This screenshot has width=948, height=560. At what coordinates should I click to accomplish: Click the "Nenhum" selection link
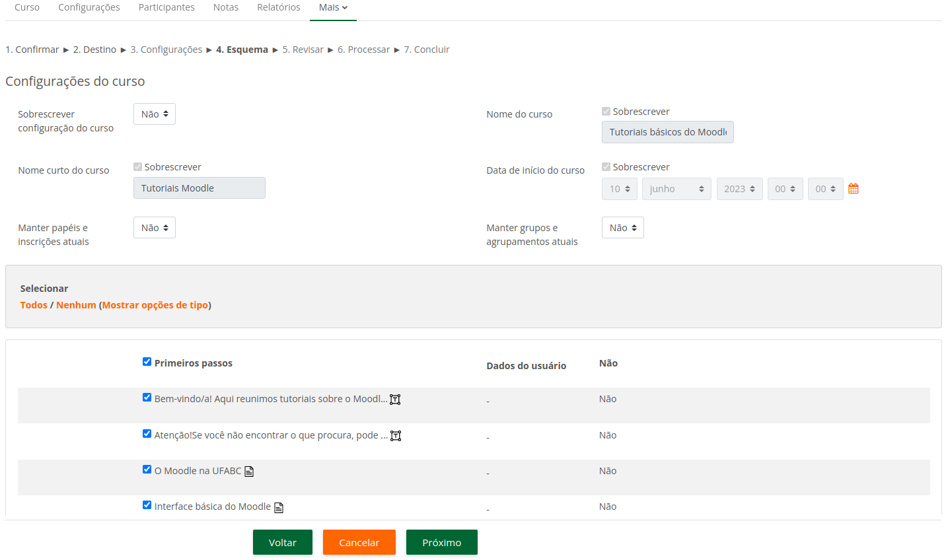coord(76,304)
